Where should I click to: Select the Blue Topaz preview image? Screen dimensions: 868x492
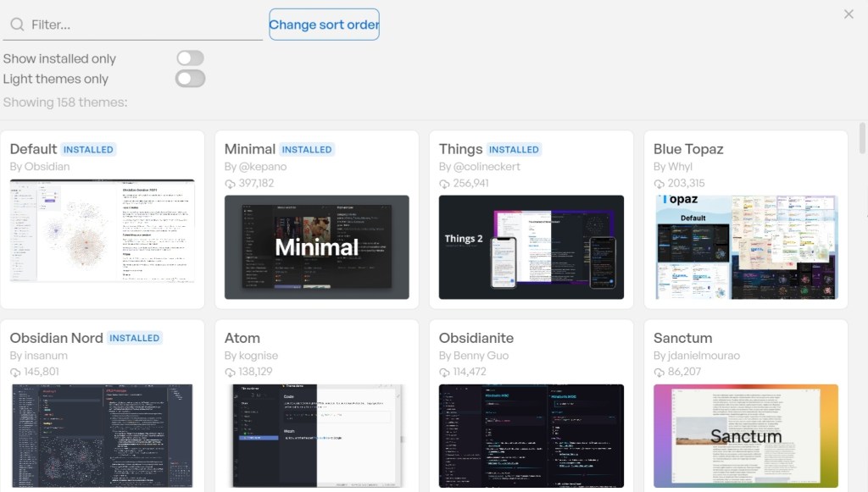click(745, 247)
